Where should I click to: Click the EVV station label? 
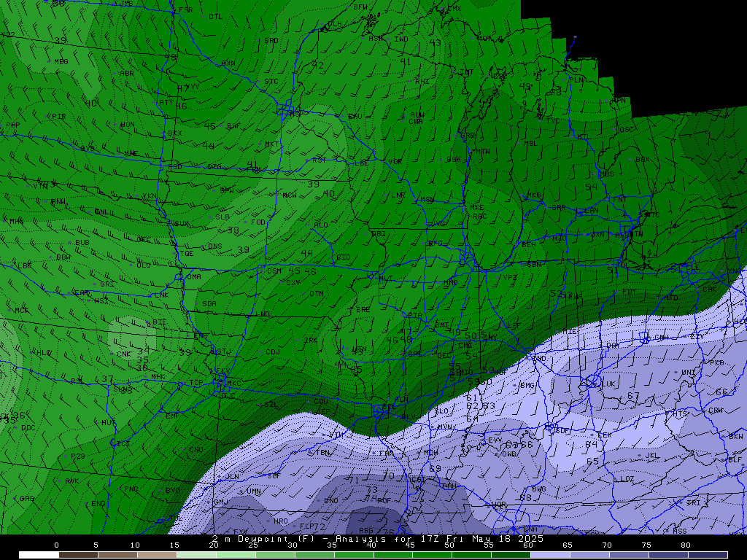click(x=495, y=441)
